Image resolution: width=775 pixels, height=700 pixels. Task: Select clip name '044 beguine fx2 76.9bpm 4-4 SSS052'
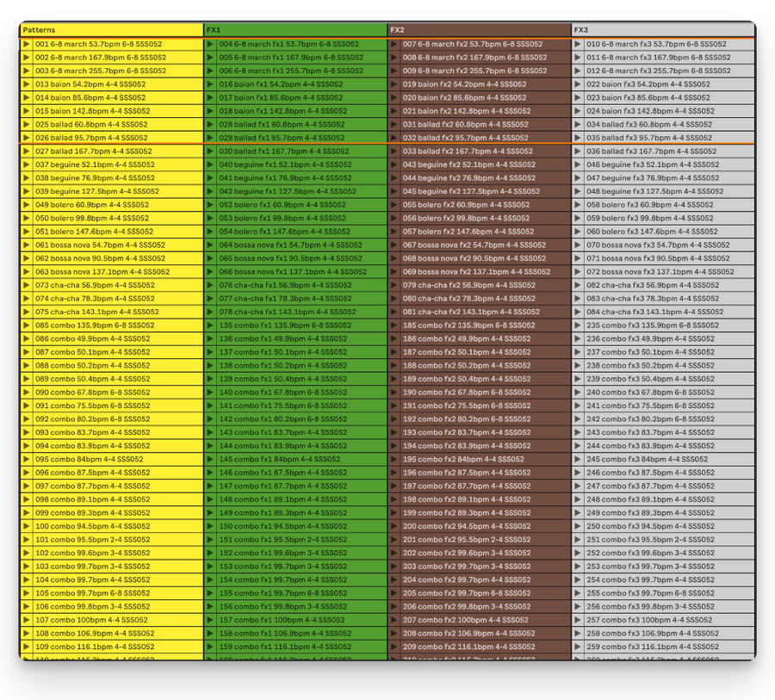point(469,178)
